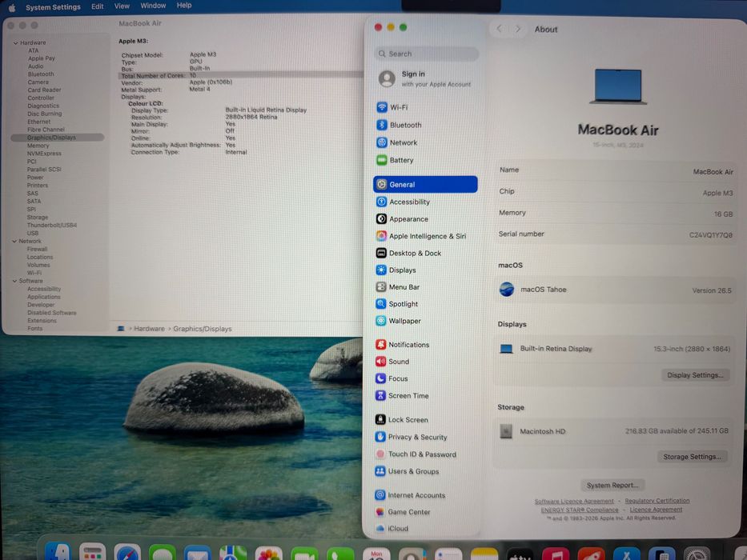Go forward with the right chevron

tap(518, 29)
